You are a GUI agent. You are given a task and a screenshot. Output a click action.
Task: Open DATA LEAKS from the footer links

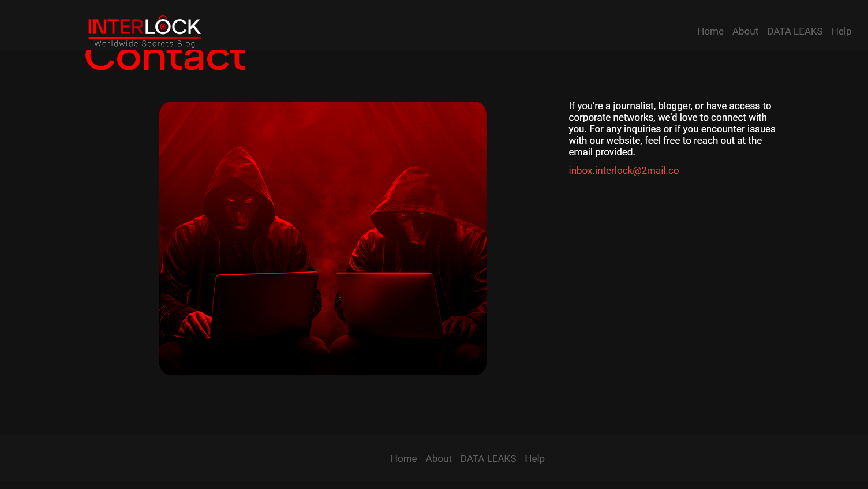click(488, 458)
